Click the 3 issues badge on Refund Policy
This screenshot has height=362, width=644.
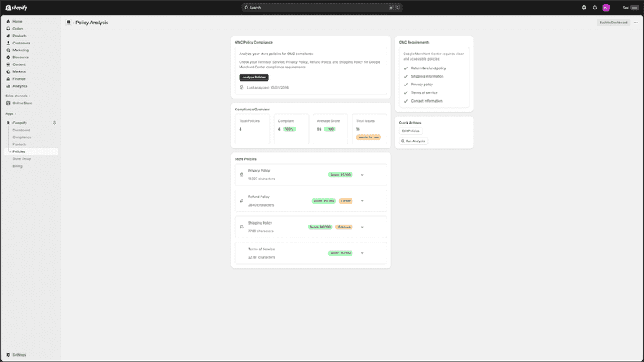click(x=346, y=200)
